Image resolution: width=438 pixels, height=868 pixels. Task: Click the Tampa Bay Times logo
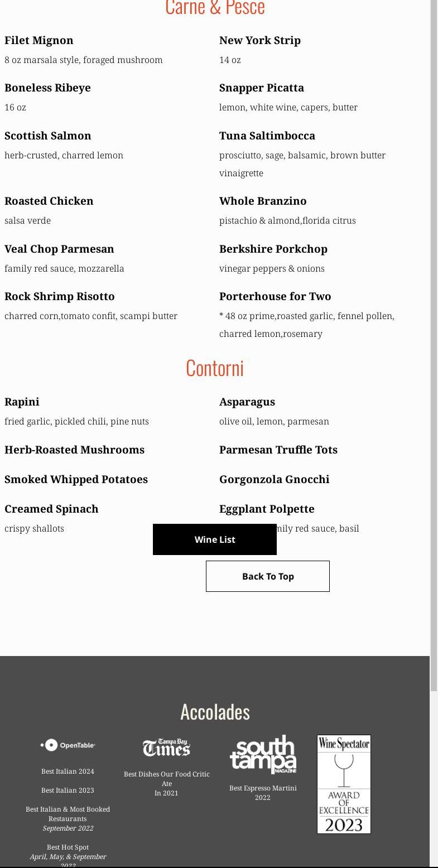(166, 748)
